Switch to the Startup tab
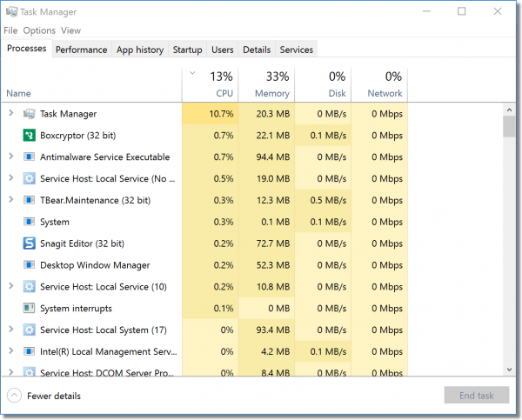 coord(187,50)
